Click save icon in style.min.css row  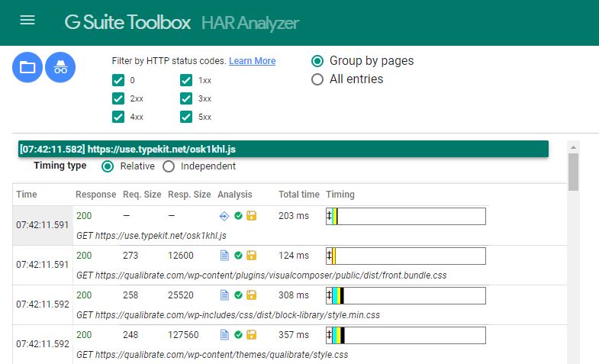(x=251, y=295)
